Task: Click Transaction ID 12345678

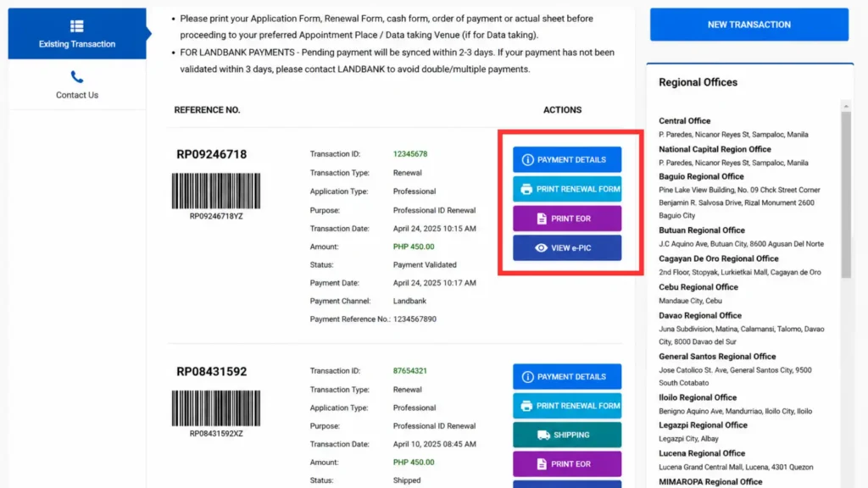Action: click(x=410, y=154)
